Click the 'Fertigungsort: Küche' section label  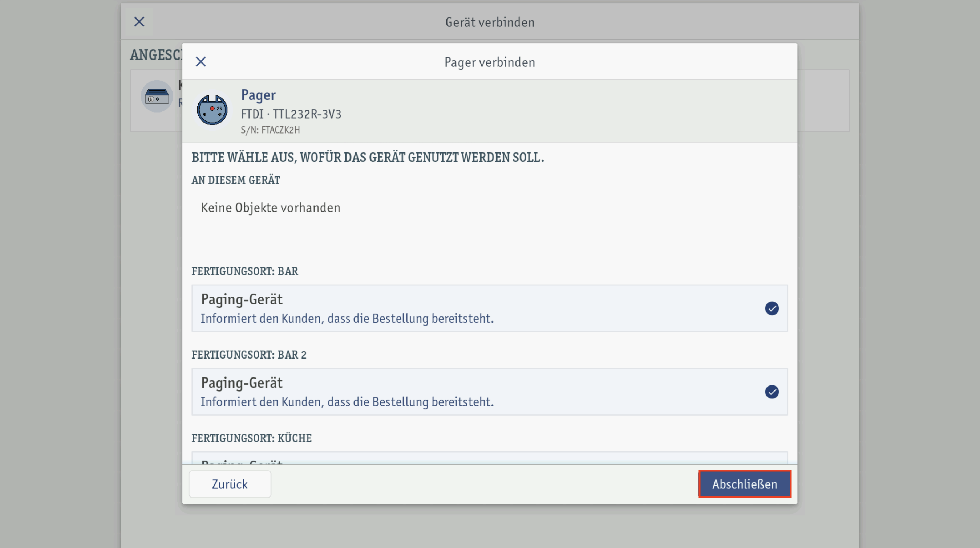tap(251, 438)
